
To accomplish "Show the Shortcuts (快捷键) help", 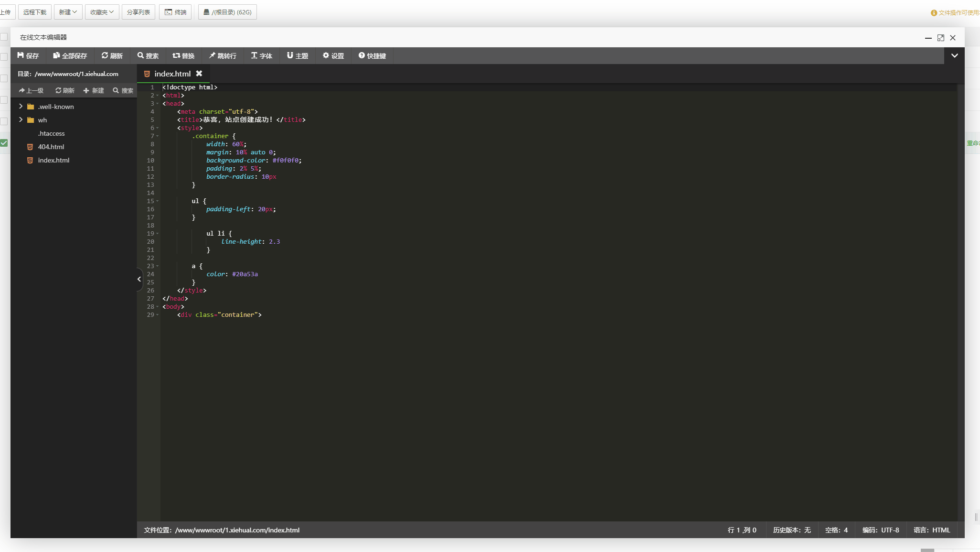I will click(x=372, y=56).
